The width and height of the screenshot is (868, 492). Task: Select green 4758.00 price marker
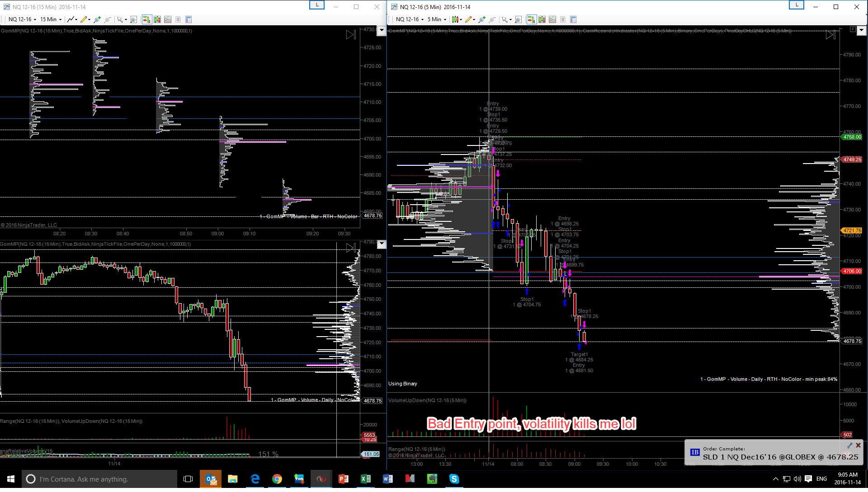852,137
